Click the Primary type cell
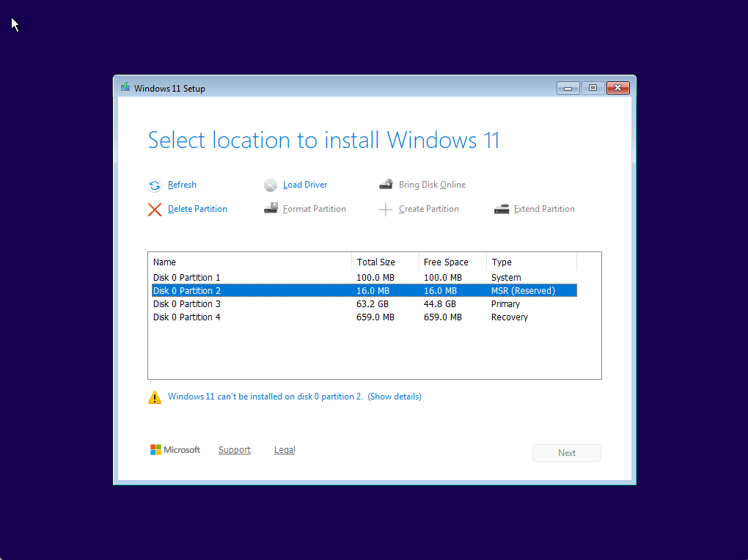The width and height of the screenshot is (748, 560). pyautogui.click(x=506, y=304)
